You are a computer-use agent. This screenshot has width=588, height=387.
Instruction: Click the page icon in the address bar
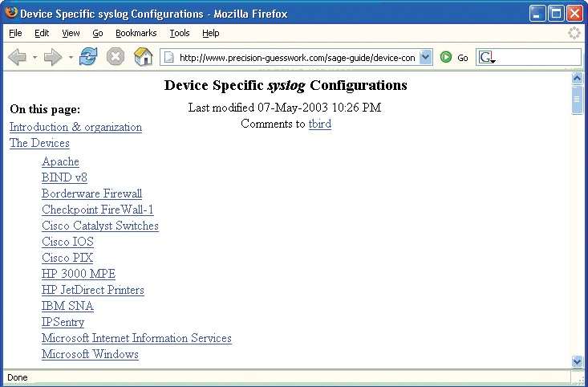pyautogui.click(x=169, y=58)
